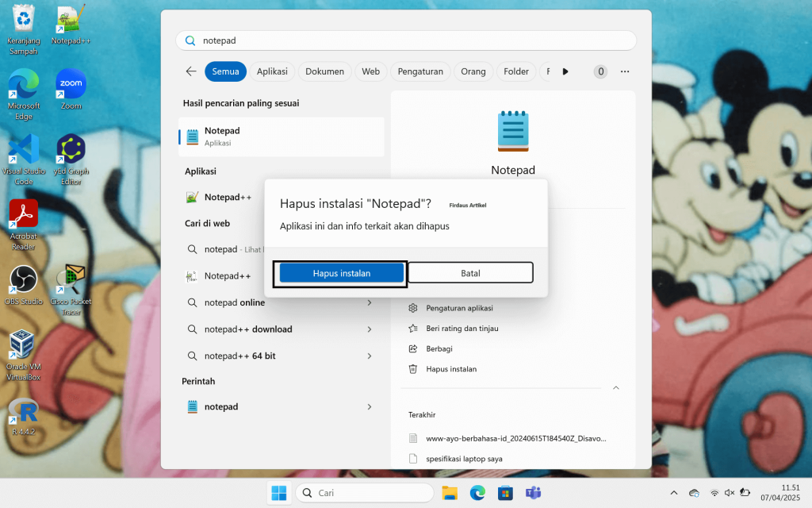Click Beri rating dan tinjau star option
812x508 pixels.
point(462,329)
